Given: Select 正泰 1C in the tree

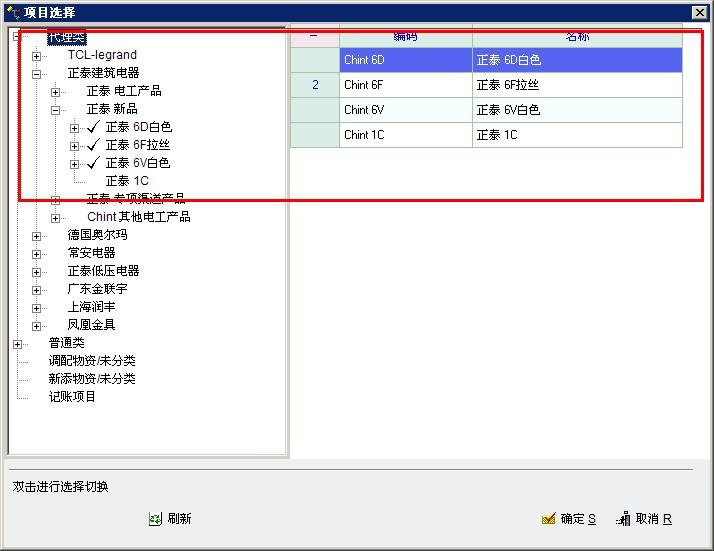Looking at the screenshot, I should tap(127, 181).
